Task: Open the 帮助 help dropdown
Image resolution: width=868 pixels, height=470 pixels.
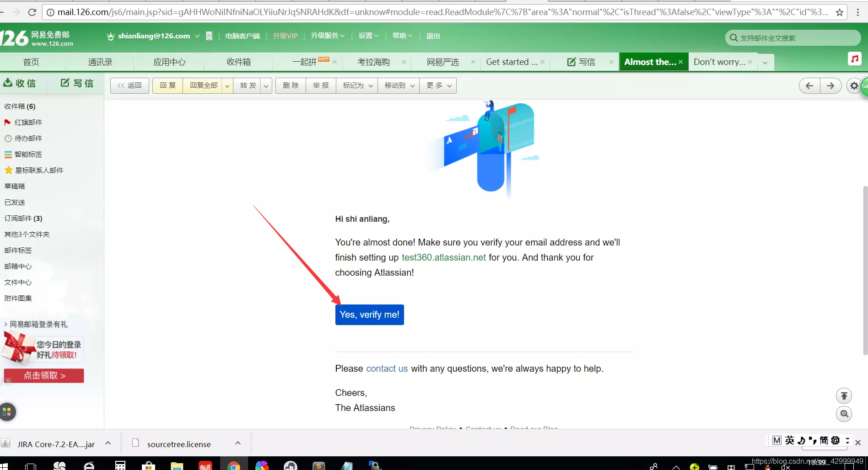Action: click(402, 36)
